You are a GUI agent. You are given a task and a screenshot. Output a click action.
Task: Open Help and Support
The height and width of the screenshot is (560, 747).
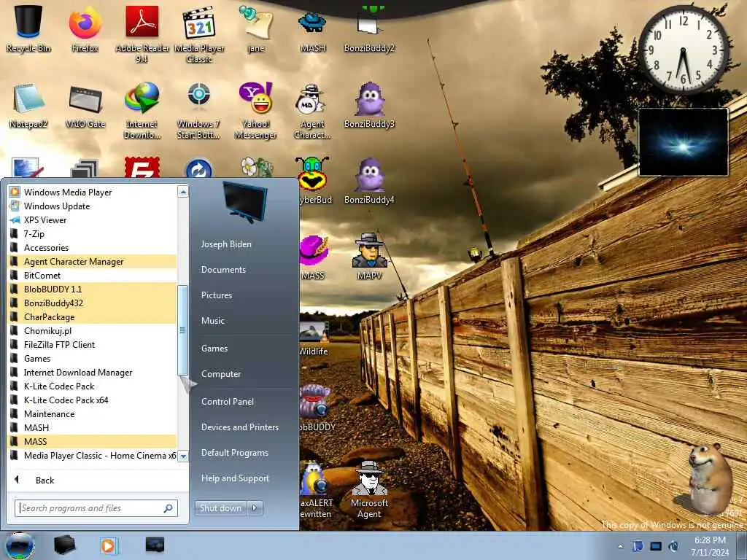(x=235, y=478)
